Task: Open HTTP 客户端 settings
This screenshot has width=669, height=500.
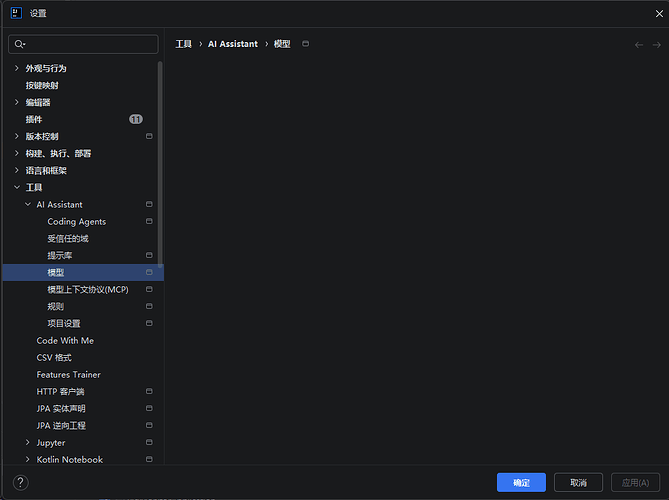Action: point(60,392)
